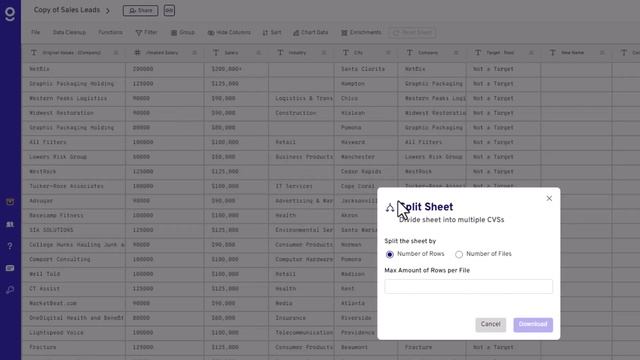The image size is (640, 360).
Task: Open the City column menu
Action: 388,53
